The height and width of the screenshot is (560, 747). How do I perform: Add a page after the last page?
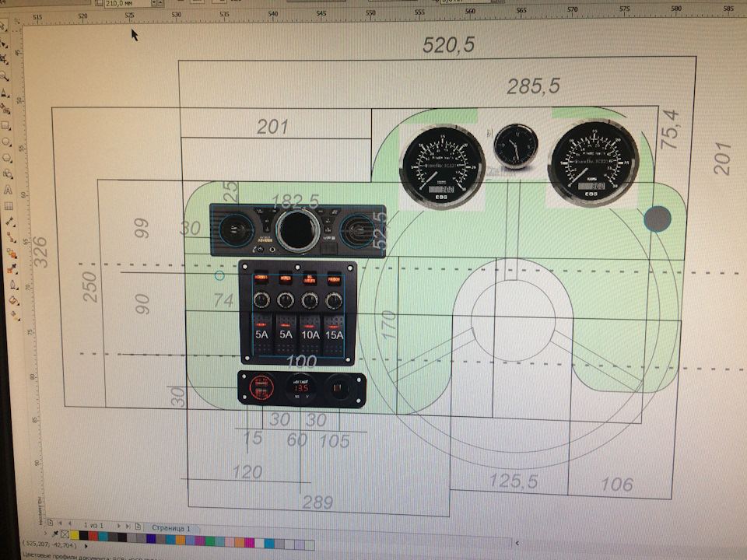[x=138, y=527]
